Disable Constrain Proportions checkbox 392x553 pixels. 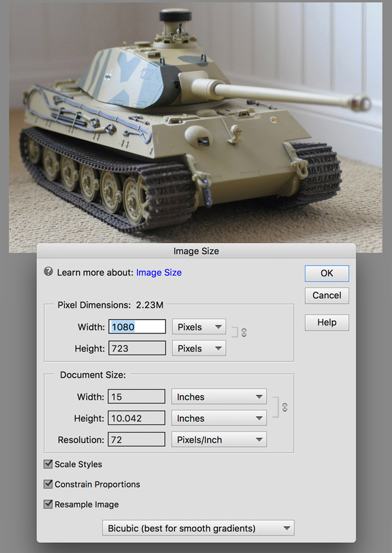click(x=48, y=485)
